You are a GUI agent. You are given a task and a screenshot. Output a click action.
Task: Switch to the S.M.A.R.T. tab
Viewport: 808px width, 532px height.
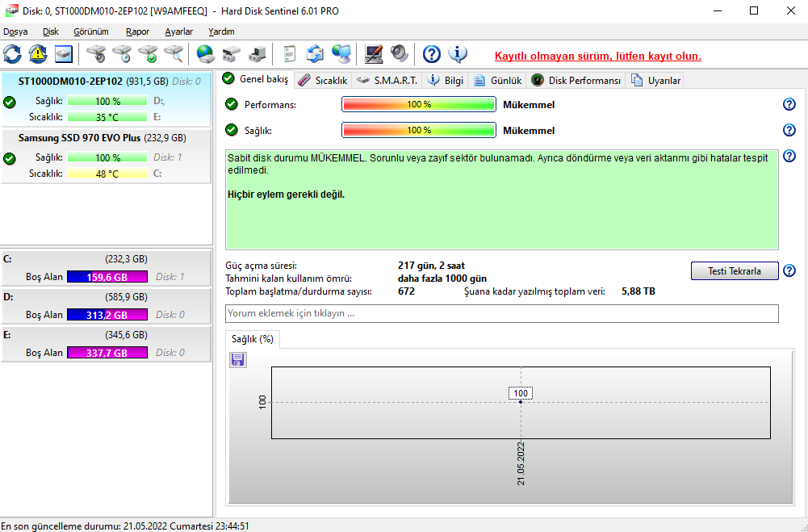tap(388, 81)
